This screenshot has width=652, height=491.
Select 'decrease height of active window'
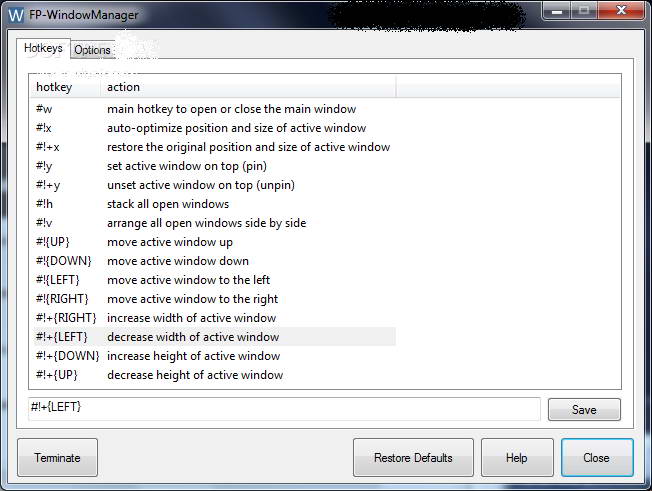pos(214,375)
